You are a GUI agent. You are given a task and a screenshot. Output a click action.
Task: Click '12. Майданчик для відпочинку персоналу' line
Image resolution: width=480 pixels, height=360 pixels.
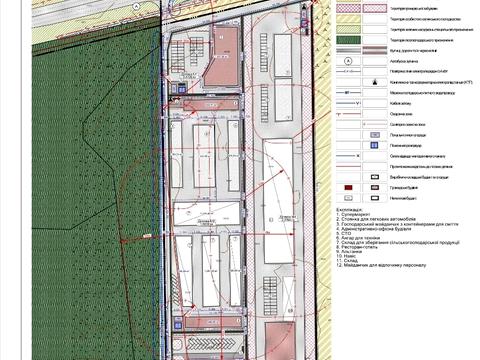click(381, 265)
